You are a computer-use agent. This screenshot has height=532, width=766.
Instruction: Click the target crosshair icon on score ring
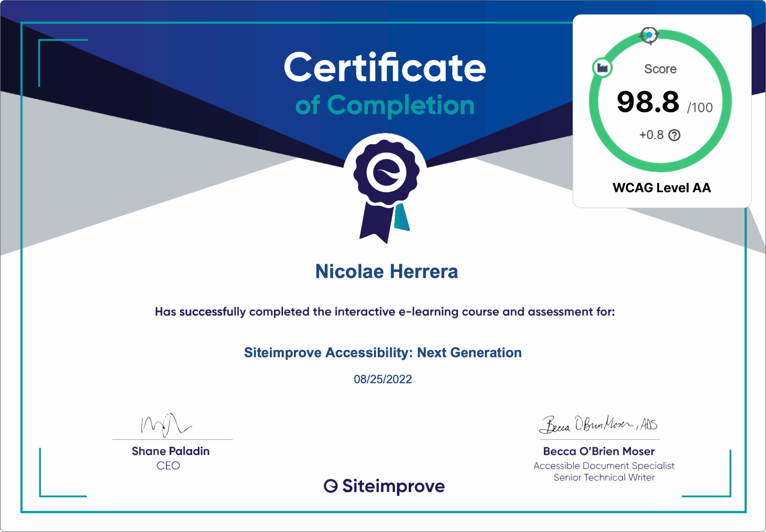pos(649,35)
